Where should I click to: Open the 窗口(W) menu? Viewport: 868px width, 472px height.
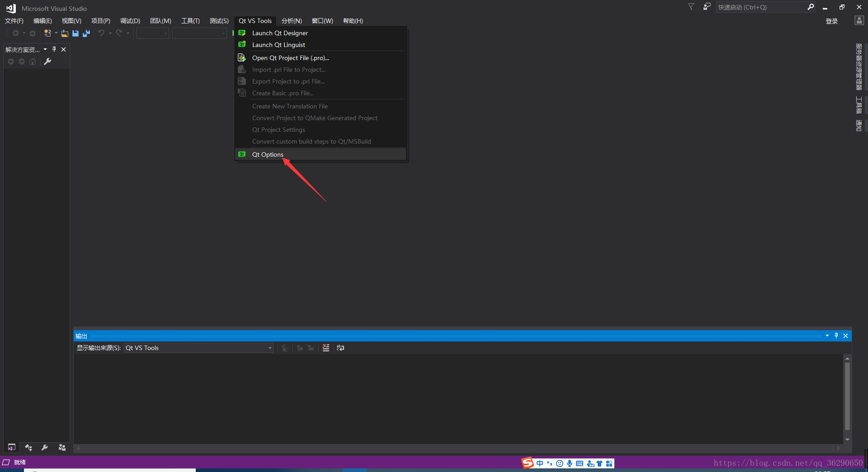coord(322,21)
